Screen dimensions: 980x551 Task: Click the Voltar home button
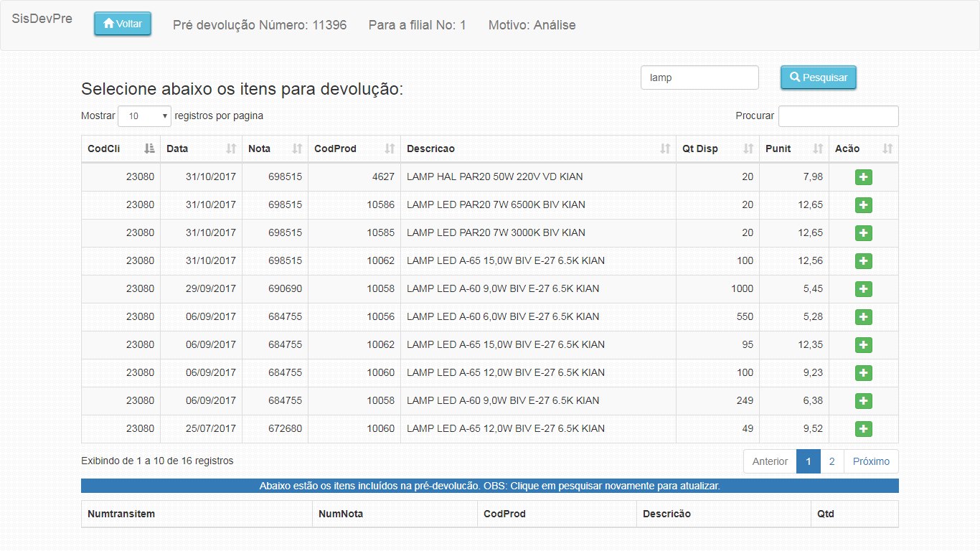click(x=123, y=24)
